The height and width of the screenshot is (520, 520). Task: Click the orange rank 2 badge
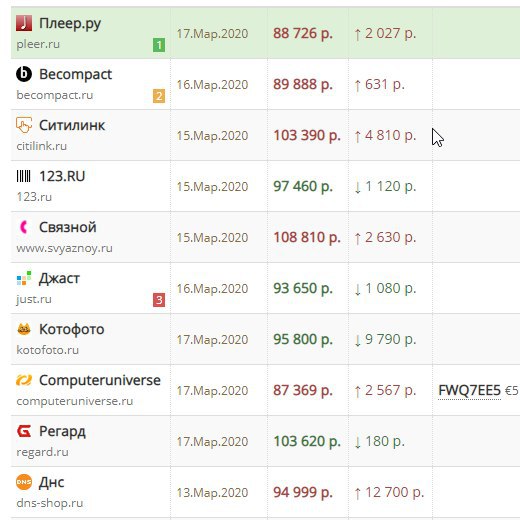(x=159, y=96)
